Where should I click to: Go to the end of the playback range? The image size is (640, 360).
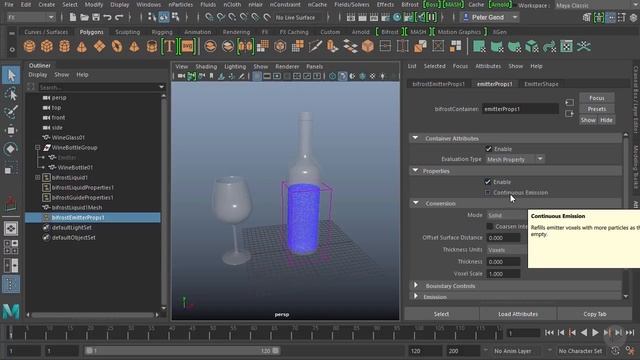pos(630,333)
